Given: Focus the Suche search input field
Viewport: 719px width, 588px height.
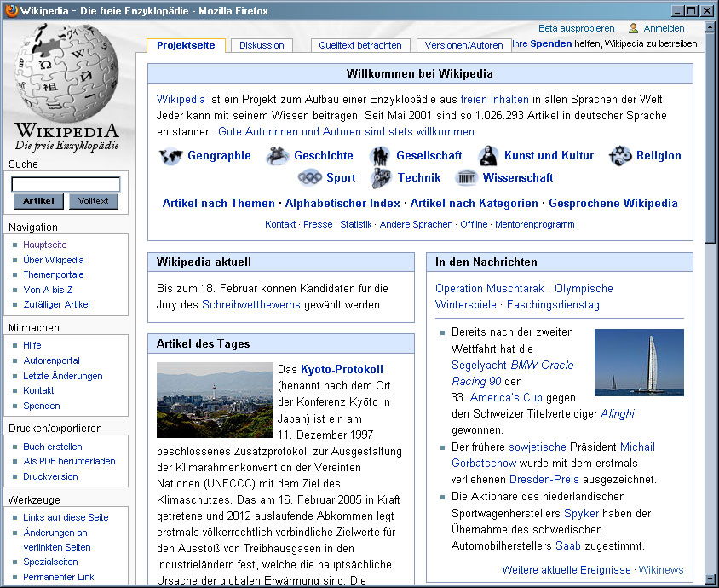Looking at the screenshot, I should (x=66, y=184).
